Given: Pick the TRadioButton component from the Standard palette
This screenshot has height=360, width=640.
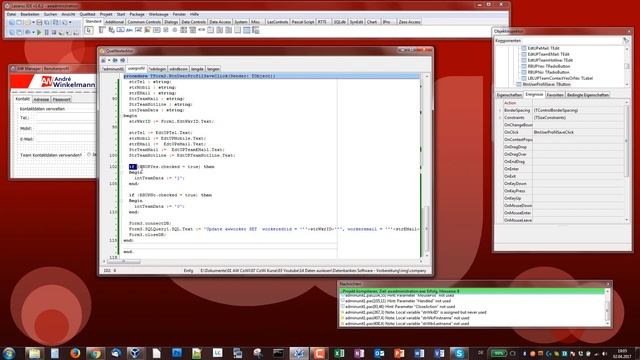Looking at the screenshot, I should 175,30.
